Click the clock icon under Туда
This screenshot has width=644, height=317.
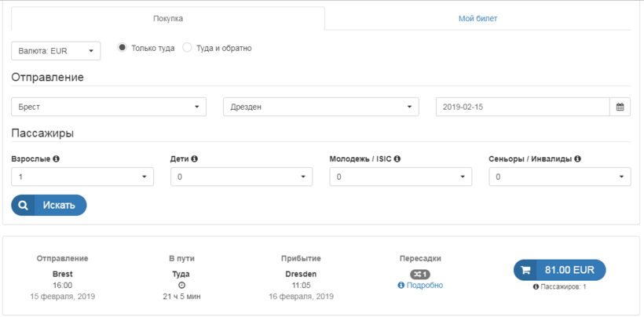[181, 286]
